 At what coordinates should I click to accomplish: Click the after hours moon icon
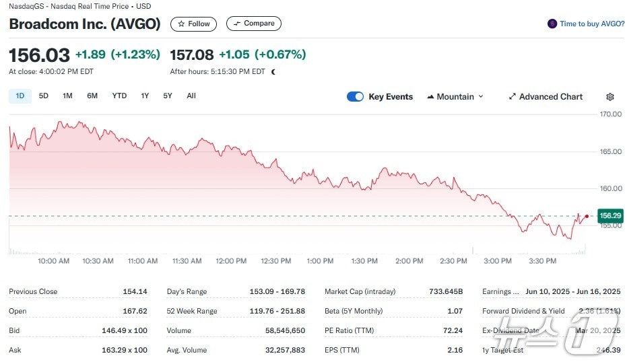tap(273, 71)
